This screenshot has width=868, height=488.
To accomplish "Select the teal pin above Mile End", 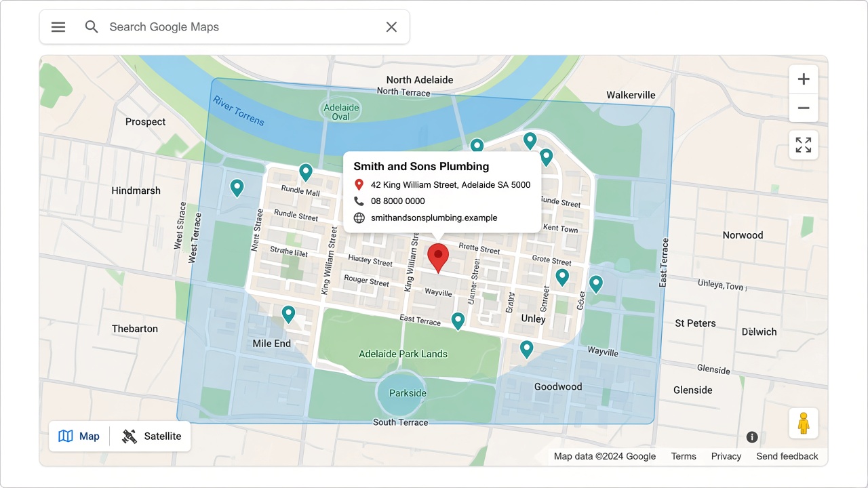I will tap(288, 314).
